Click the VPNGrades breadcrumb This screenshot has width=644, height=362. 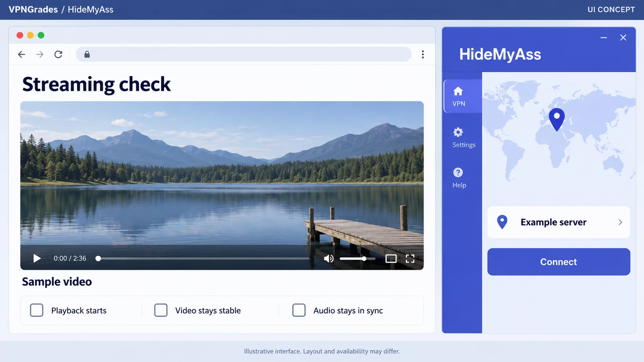[33, 10]
